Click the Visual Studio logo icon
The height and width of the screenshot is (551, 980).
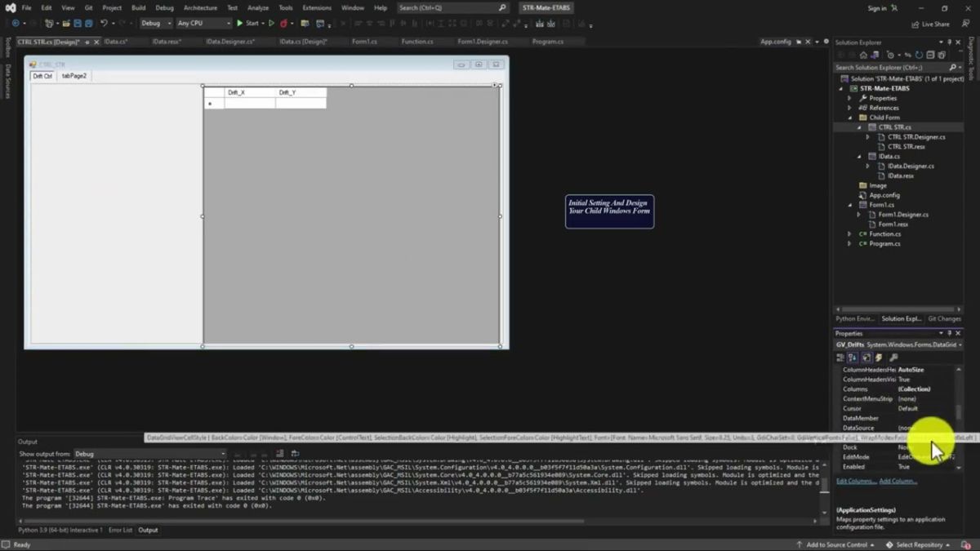tap(11, 7)
